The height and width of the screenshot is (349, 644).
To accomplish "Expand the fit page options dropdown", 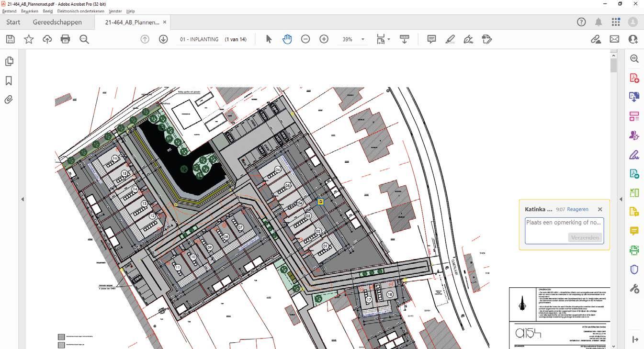I will click(x=389, y=39).
